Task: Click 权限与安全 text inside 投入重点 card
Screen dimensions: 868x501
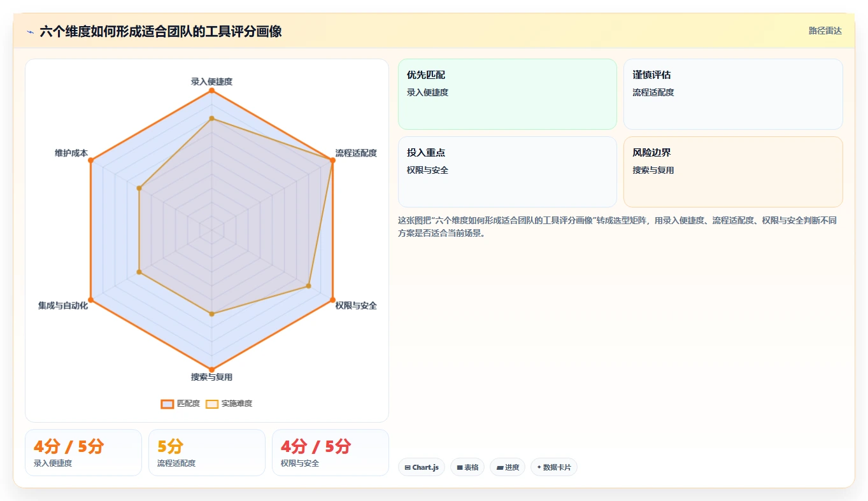Action: point(427,170)
